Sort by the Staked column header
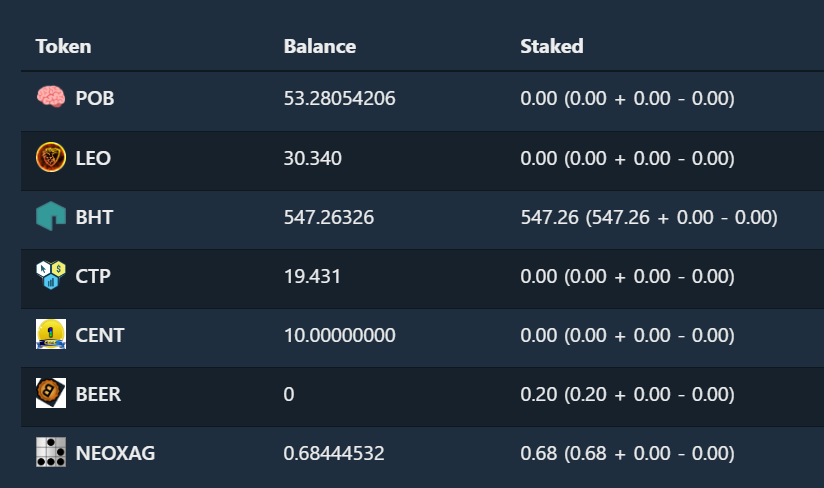824x488 pixels. pyautogui.click(x=552, y=46)
